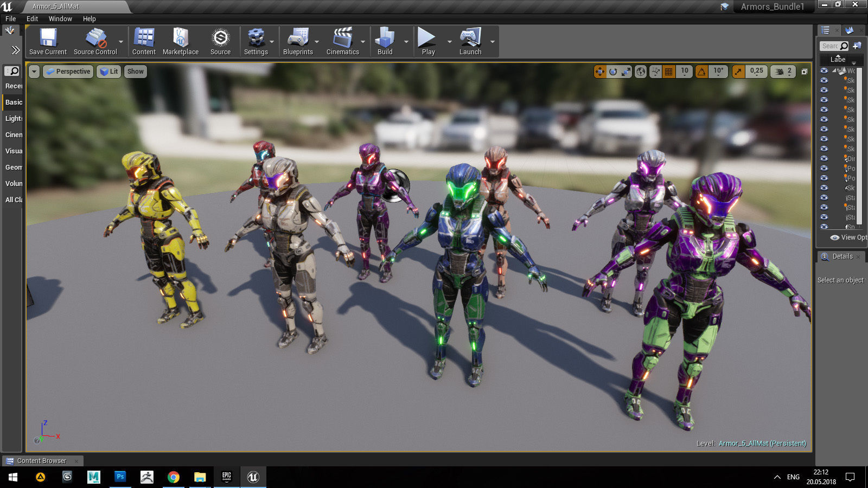
Task: Open the Window menu
Action: [x=60, y=18]
